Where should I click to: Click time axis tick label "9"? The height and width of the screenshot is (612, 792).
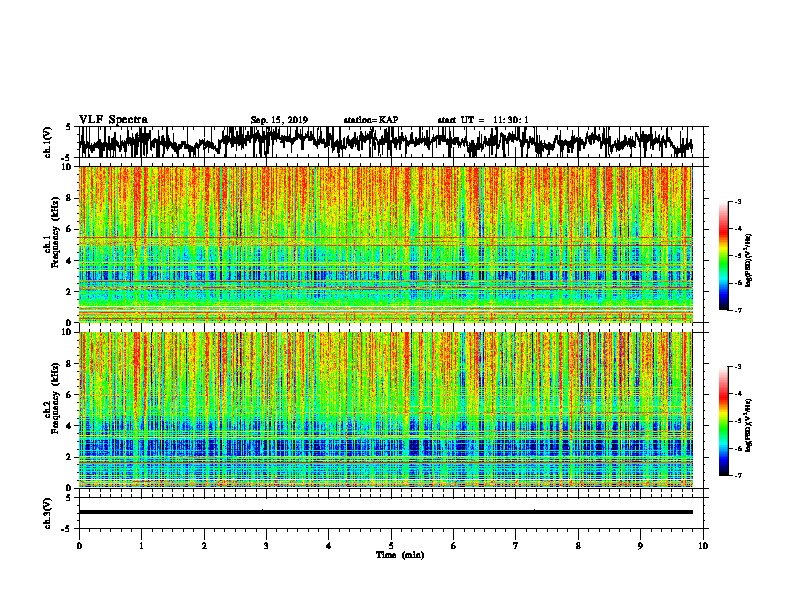point(640,546)
